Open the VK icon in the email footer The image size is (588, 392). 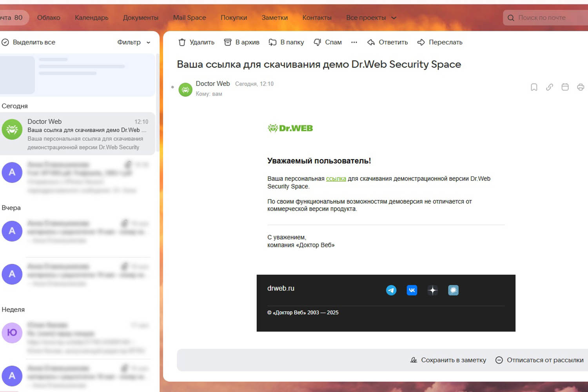412,290
